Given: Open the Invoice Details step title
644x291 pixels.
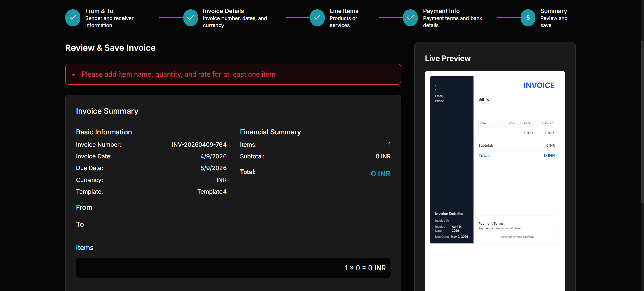Looking at the screenshot, I should click(x=223, y=11).
